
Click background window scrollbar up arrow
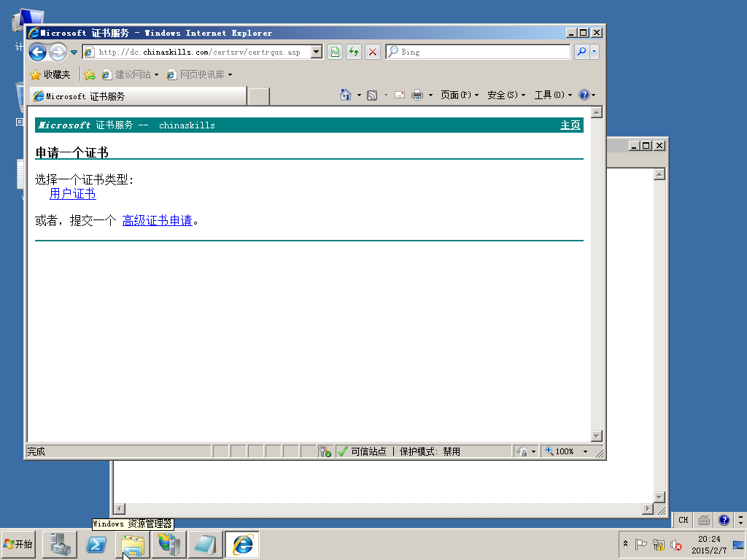pyautogui.click(x=659, y=174)
